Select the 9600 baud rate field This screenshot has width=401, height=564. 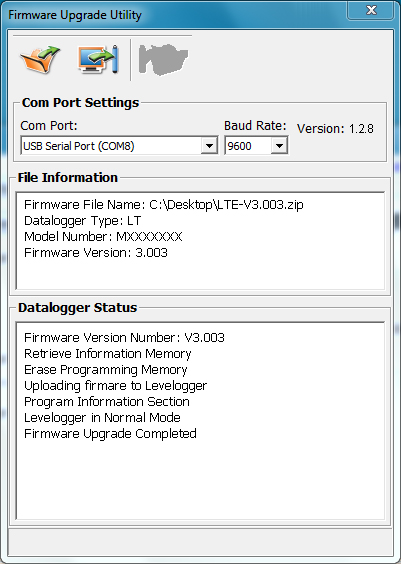(256, 146)
